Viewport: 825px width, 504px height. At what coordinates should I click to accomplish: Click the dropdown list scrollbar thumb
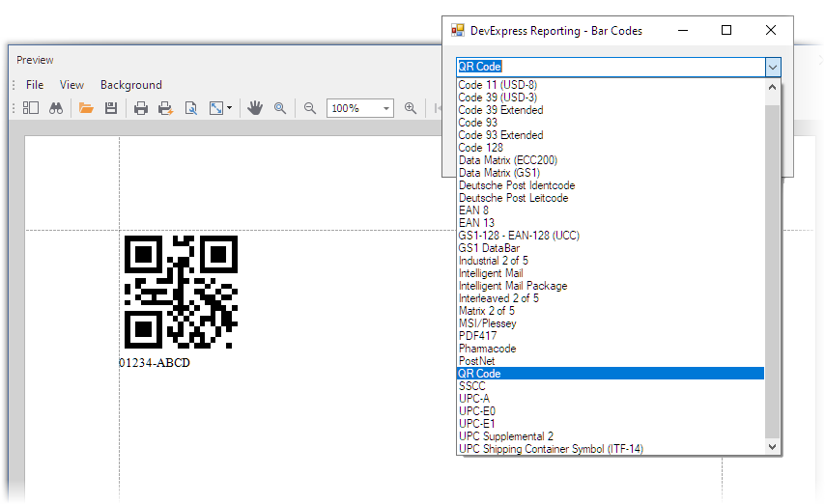click(x=773, y=271)
